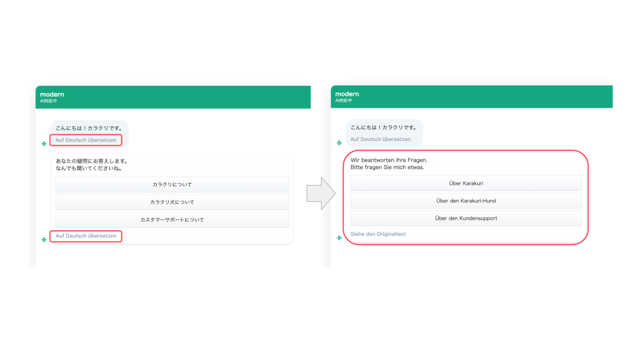644x362 pixels.
Task: Click the AI対応中 status in the translated chat header
Action: click(x=343, y=100)
